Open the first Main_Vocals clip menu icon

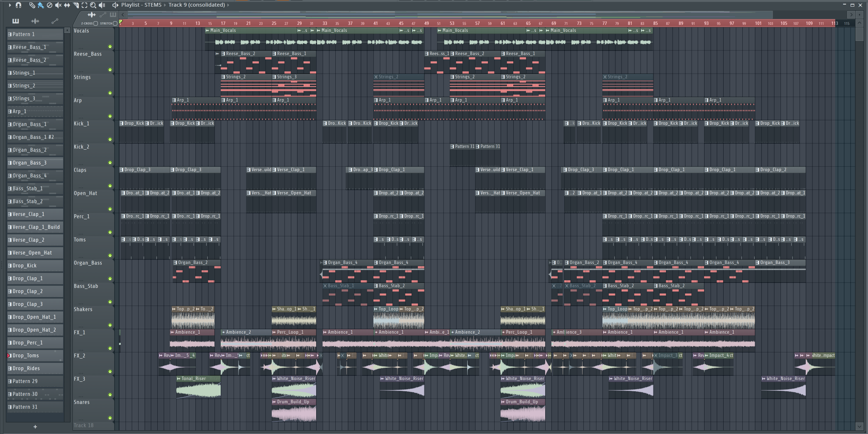[x=207, y=30]
